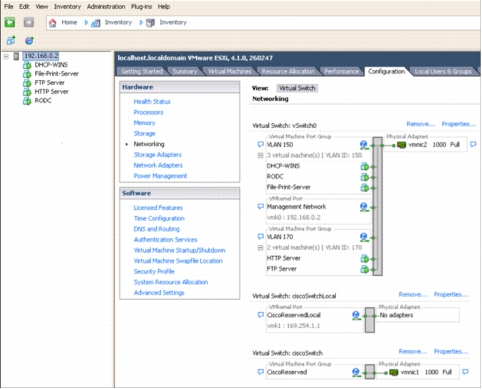Screen dimensions: 482x390
Task: Switch to the Resource Allocation tab
Action: click(288, 72)
